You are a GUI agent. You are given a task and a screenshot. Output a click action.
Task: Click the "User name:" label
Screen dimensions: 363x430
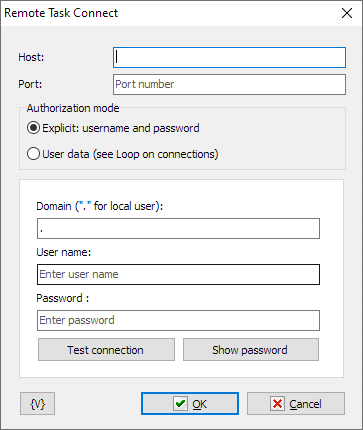pos(64,252)
